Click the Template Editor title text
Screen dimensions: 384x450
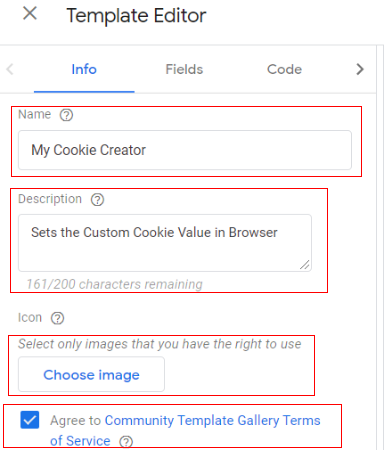point(136,15)
